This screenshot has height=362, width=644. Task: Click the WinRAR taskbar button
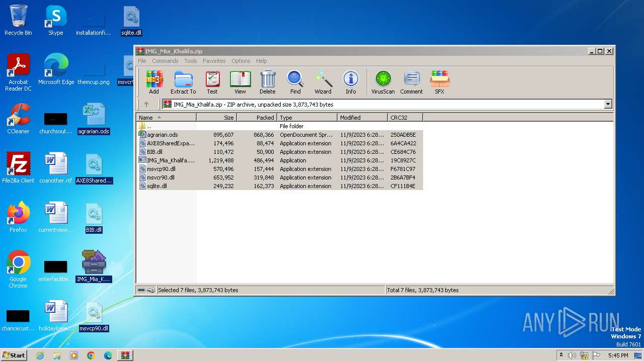tap(125, 355)
